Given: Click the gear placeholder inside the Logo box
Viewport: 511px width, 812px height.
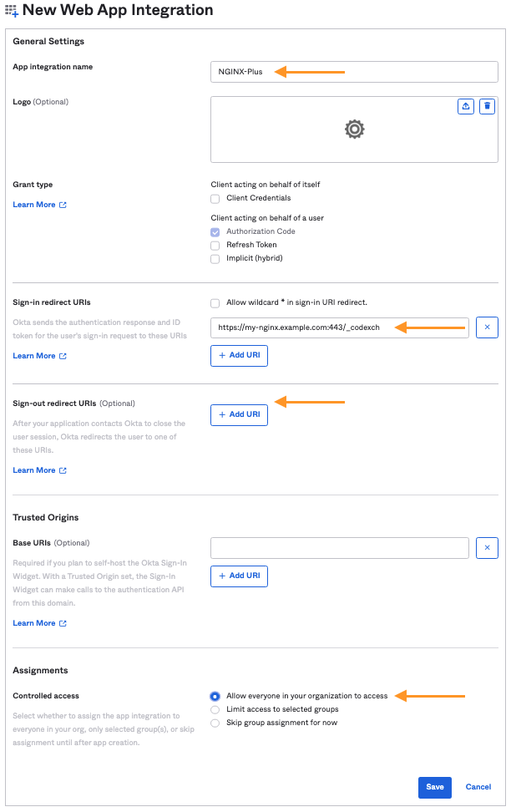Looking at the screenshot, I should click(x=354, y=129).
